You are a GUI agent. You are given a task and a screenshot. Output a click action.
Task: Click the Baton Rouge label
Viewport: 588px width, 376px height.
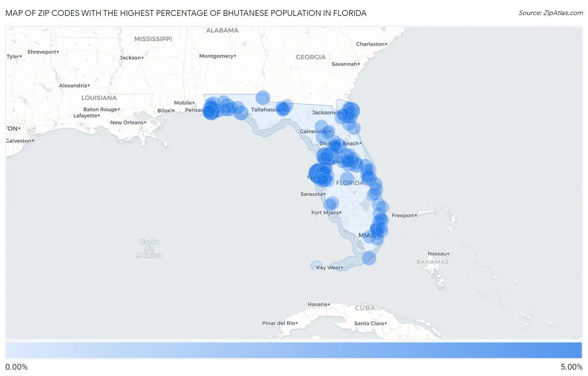click(x=101, y=110)
